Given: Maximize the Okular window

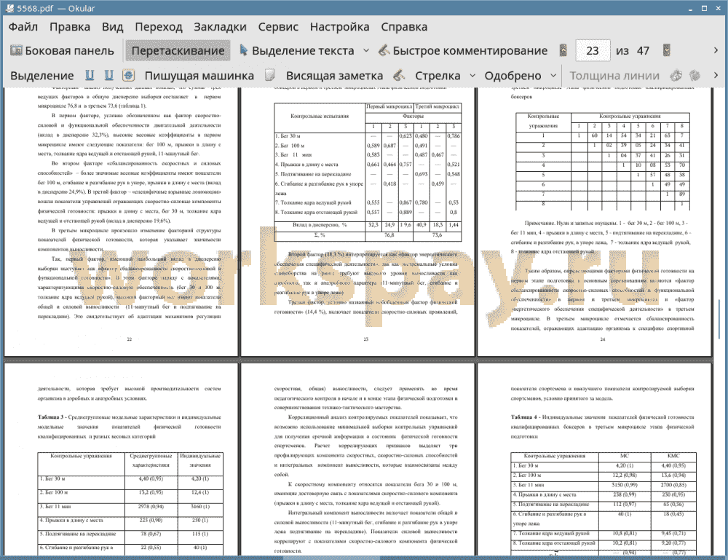Looking at the screenshot, I should (x=704, y=8).
